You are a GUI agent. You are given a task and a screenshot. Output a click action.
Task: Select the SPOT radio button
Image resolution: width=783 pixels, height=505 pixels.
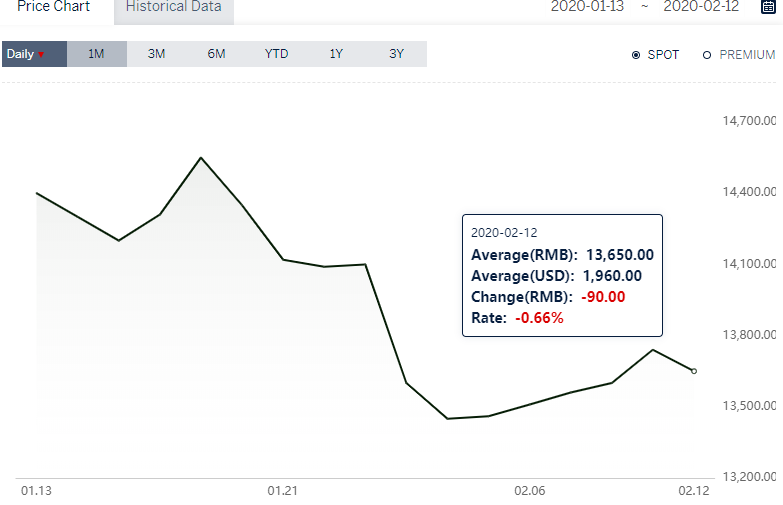tap(636, 55)
